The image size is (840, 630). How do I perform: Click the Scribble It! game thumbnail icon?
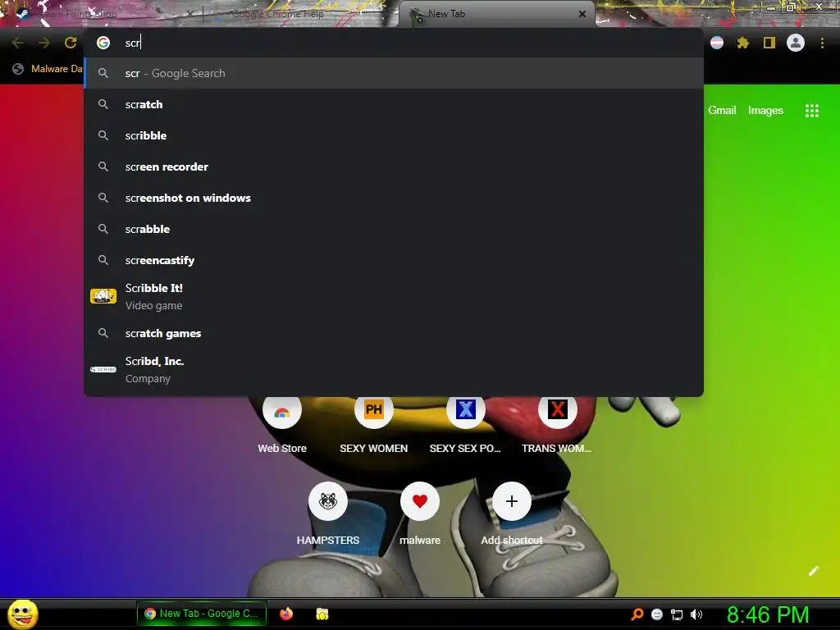(103, 296)
